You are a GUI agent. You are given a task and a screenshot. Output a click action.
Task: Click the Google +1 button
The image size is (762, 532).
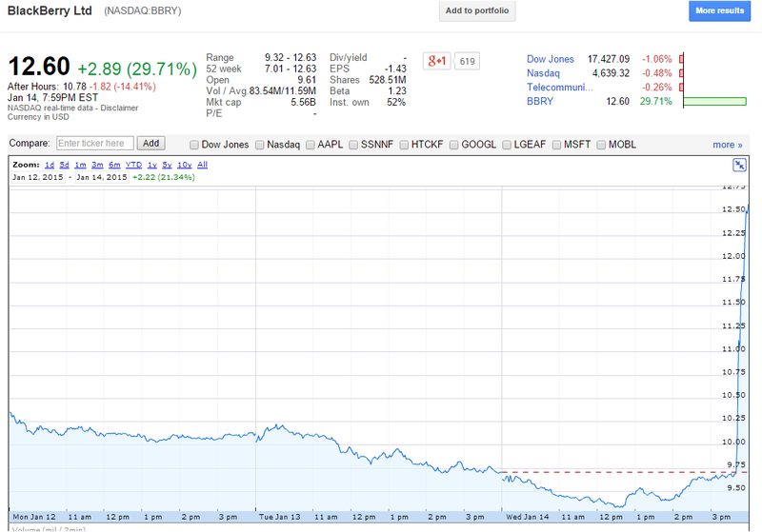pos(436,61)
